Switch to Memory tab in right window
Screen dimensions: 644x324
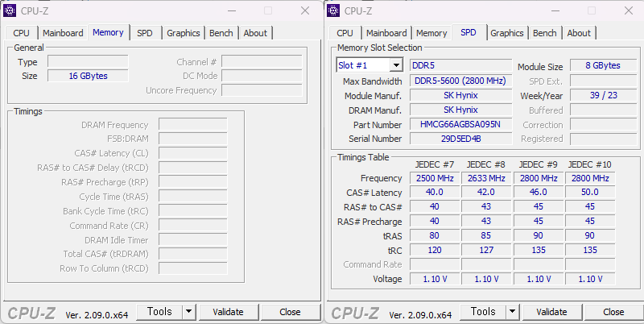tap(431, 33)
